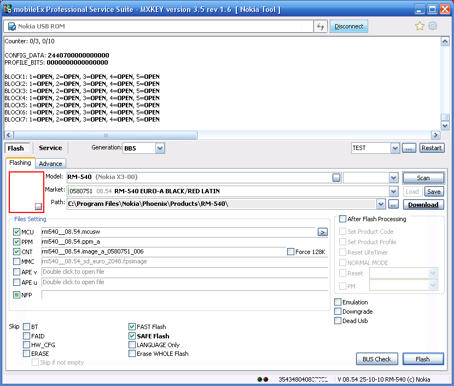This screenshot has width=454, height=386.
Task: Toggle the NFP checkbox
Action: coord(17,295)
